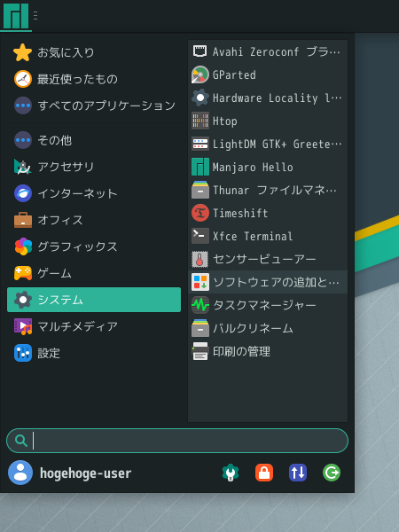Lock the screen with the orange padlock button

264,473
